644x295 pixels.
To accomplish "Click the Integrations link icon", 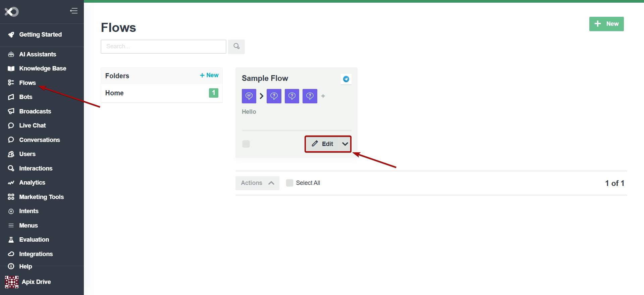I will pos(11,254).
